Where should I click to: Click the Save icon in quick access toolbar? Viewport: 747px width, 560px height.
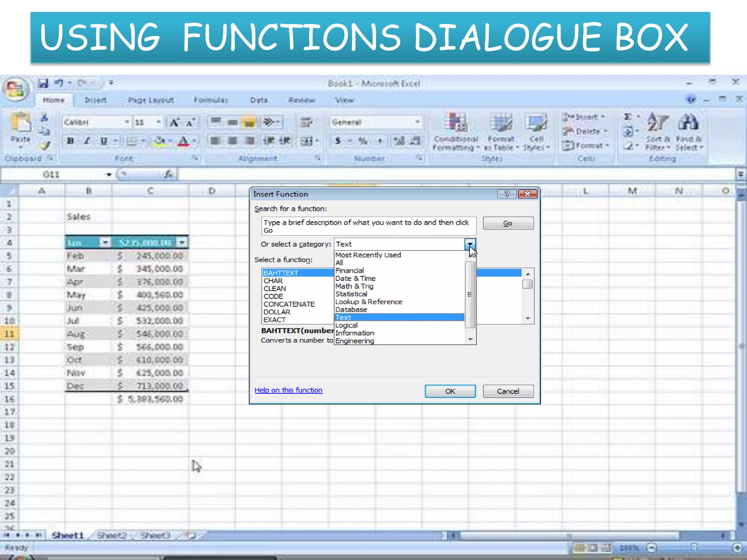click(43, 83)
